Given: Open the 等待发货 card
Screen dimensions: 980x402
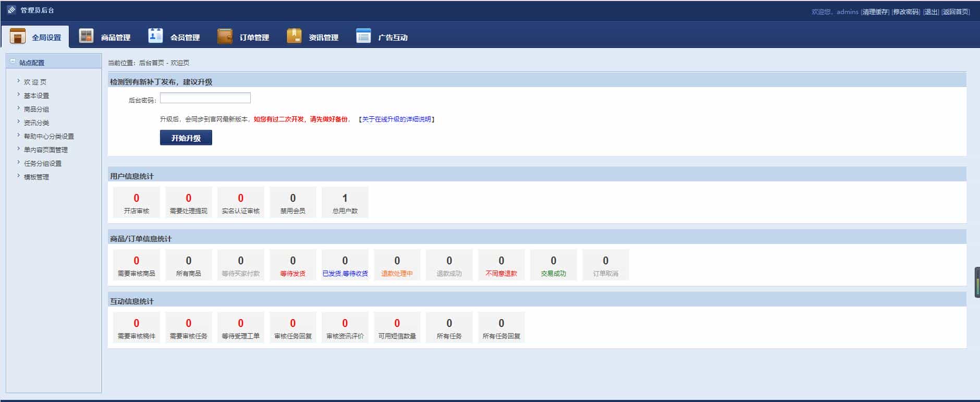Looking at the screenshot, I should point(293,265).
